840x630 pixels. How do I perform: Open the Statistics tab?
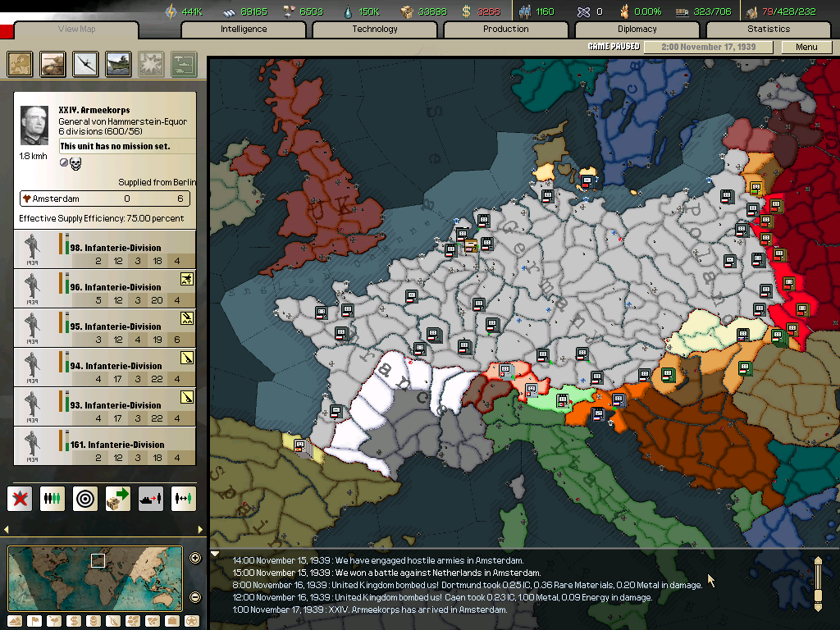click(768, 30)
